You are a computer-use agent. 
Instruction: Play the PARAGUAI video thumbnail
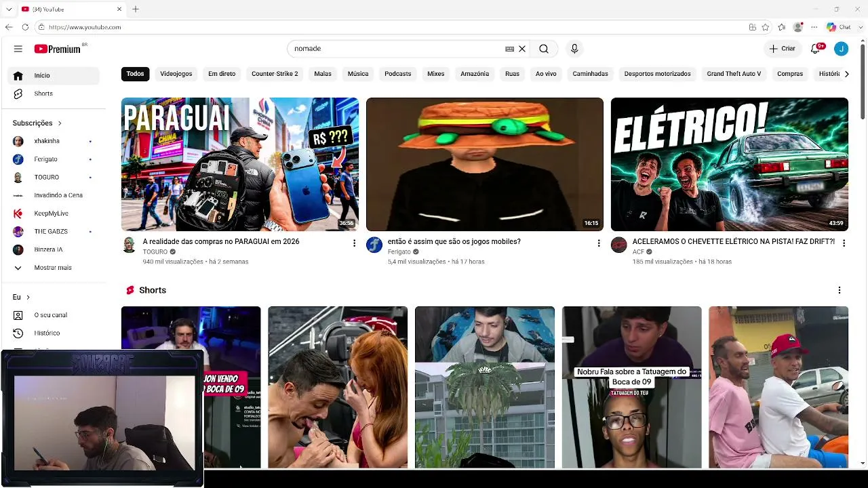click(x=240, y=164)
